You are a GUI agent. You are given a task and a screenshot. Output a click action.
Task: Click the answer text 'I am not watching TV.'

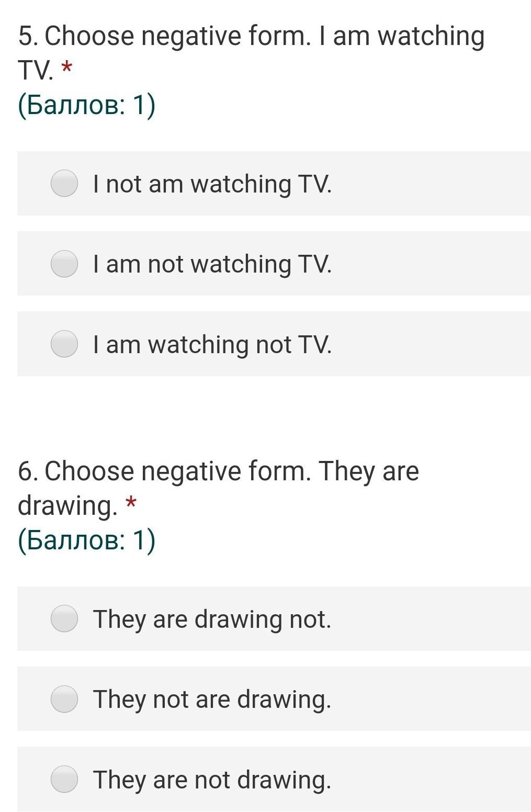212,264
